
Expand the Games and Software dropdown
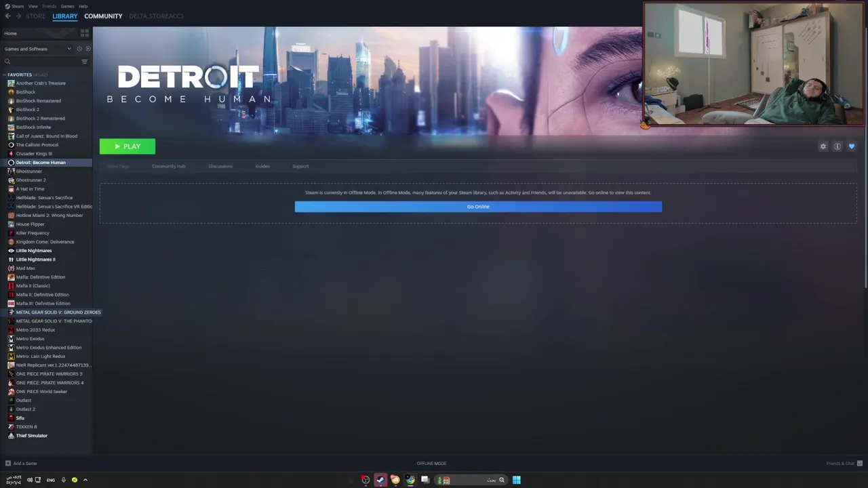click(x=37, y=49)
